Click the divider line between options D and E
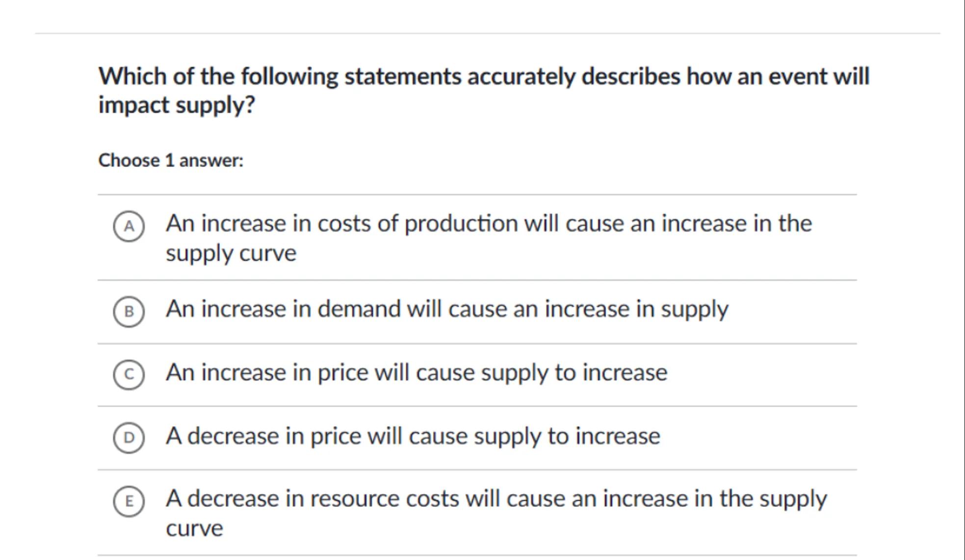The width and height of the screenshot is (965, 560). (x=477, y=470)
